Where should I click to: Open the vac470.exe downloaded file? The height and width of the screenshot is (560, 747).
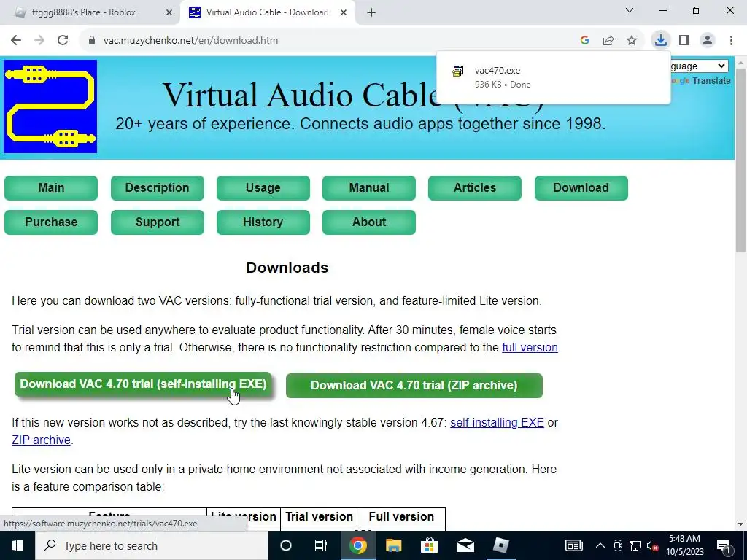[x=553, y=77]
